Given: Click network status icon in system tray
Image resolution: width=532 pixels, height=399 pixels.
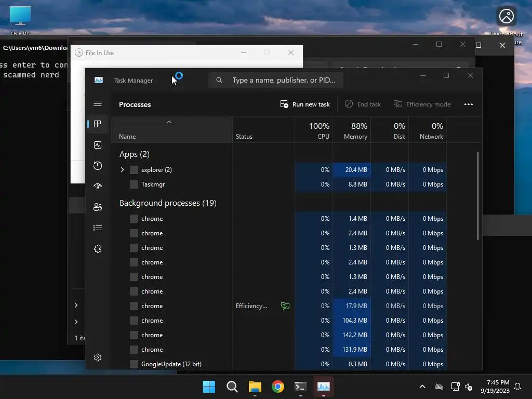Looking at the screenshot, I should point(455,387).
